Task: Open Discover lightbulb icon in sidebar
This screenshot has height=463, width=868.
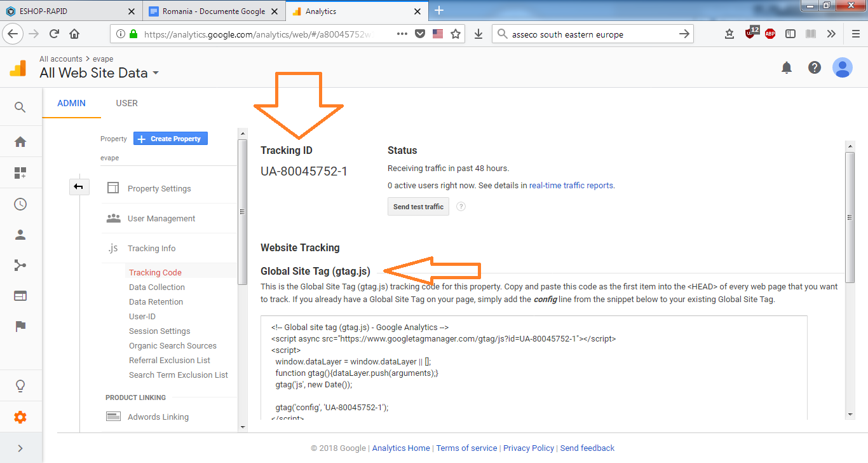Action: pos(20,385)
